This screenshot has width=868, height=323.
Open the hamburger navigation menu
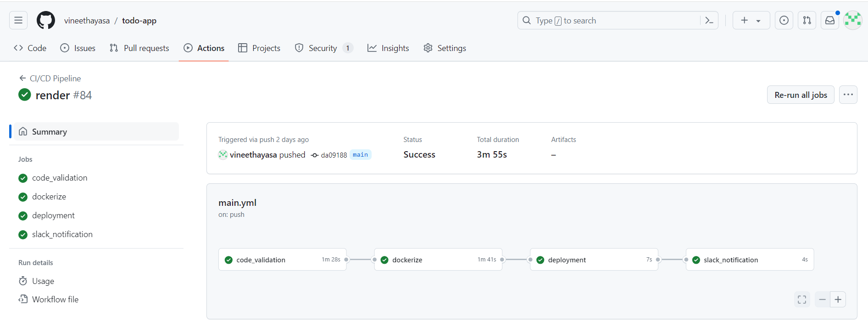[x=18, y=20]
